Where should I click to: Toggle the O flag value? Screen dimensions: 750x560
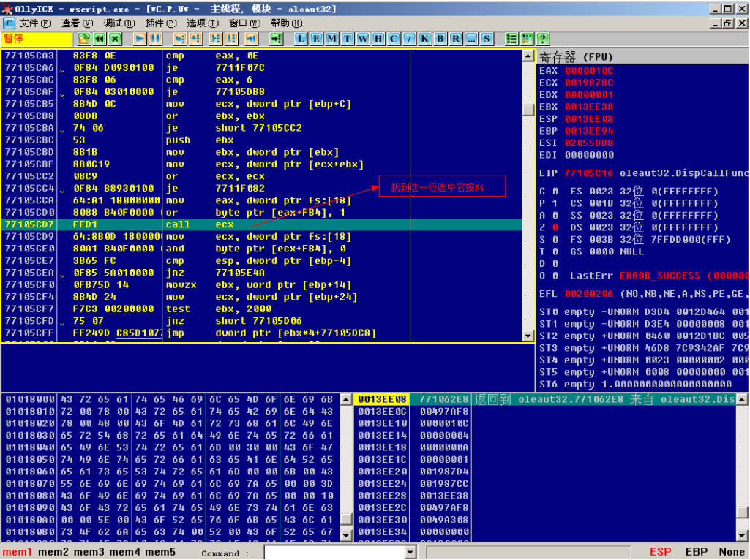click(555, 276)
